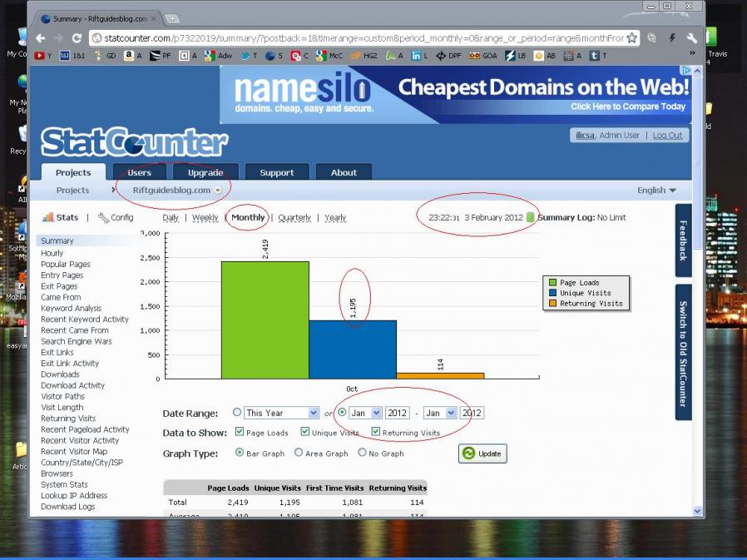
Task: Click the green Page Loads legend swatch
Action: (552, 283)
